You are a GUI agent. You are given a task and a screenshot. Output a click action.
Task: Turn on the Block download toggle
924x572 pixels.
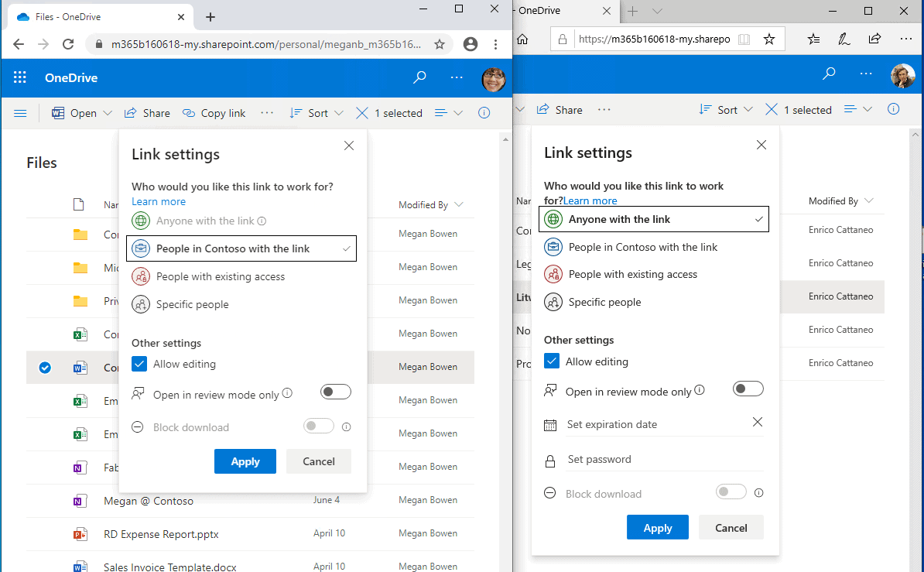pos(318,426)
